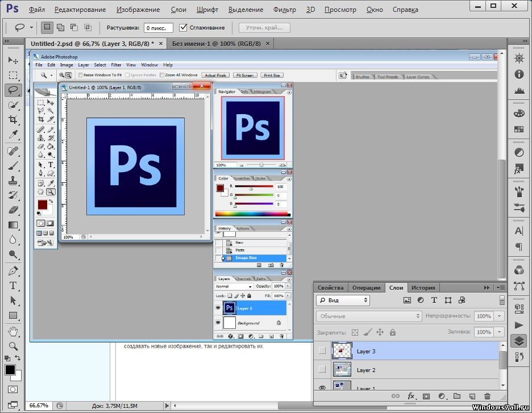Open the Layers panel options menu
Viewport: 532px width, 413px height.
coord(501,287)
